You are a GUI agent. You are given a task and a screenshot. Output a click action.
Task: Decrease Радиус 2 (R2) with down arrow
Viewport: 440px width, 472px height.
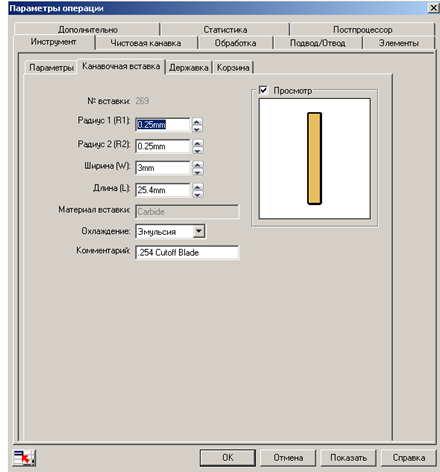[198, 150]
